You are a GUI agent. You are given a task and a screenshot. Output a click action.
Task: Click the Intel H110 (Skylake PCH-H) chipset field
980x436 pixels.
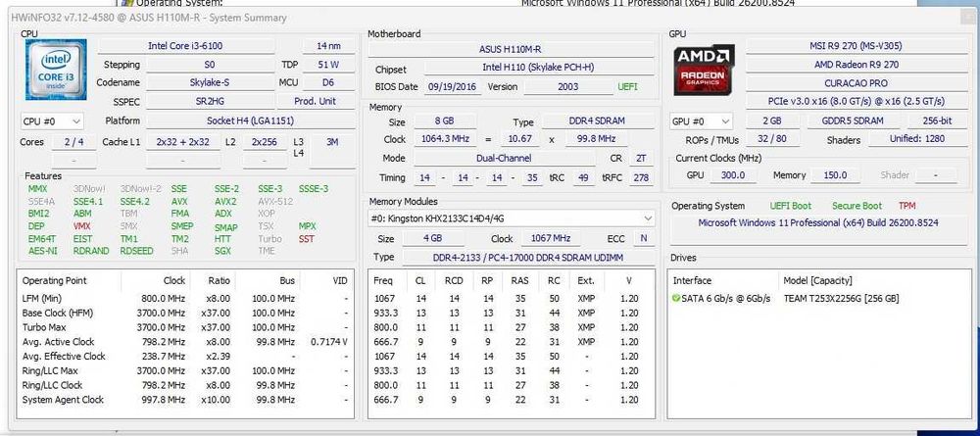pyautogui.click(x=538, y=68)
